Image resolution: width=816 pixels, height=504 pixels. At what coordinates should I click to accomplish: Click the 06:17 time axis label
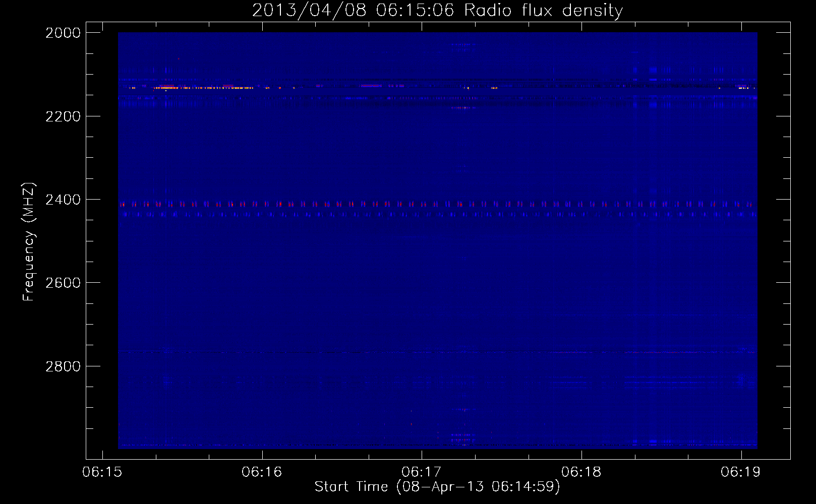[x=422, y=472]
